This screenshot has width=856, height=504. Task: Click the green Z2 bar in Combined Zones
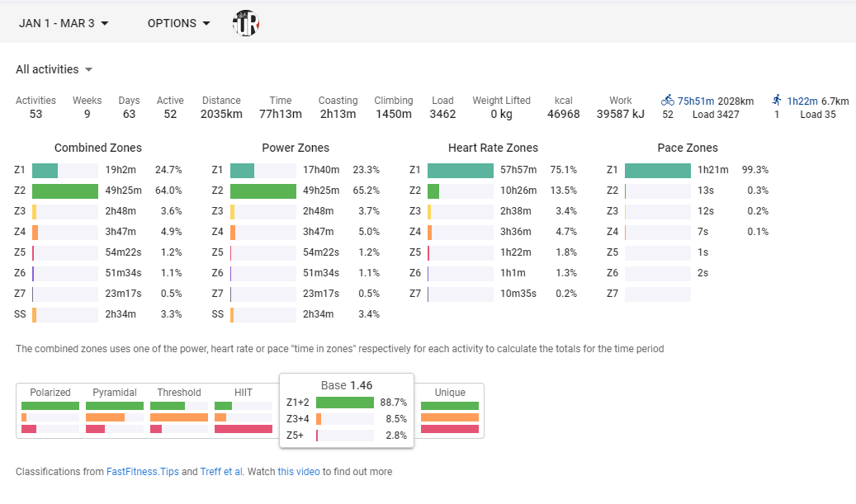[x=65, y=191]
